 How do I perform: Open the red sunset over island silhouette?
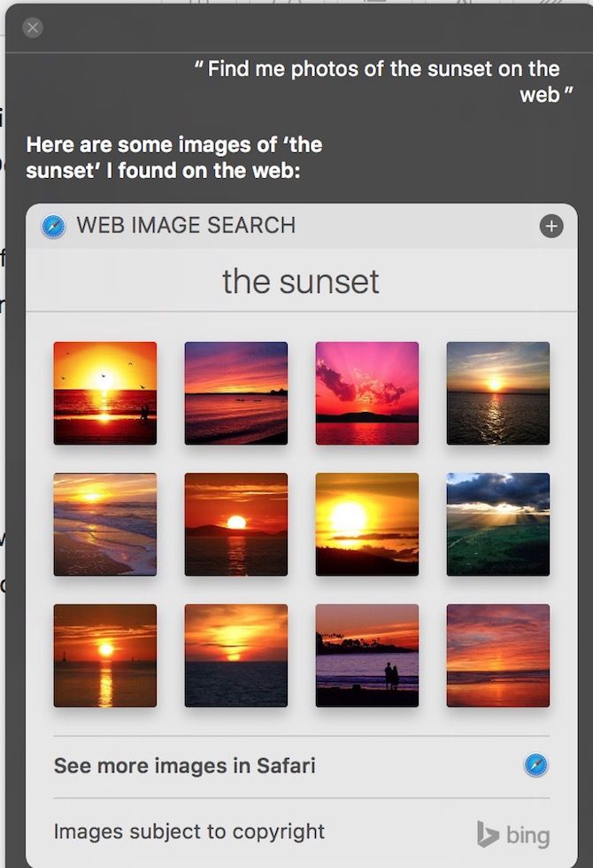click(x=236, y=524)
